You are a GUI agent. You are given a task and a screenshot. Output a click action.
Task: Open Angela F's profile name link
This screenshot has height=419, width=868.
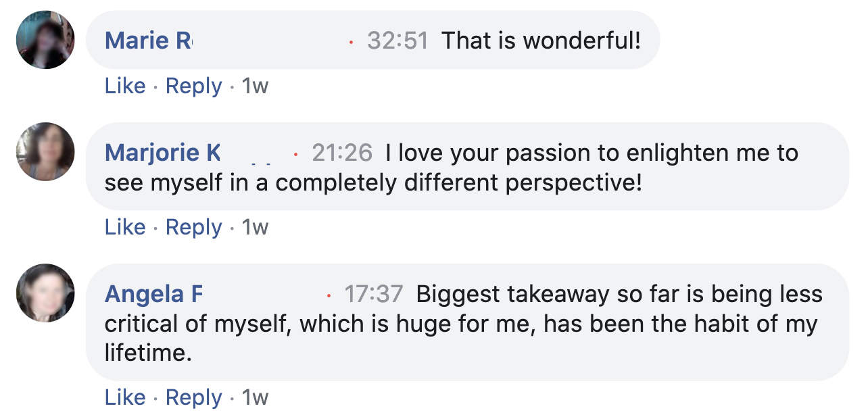[153, 294]
